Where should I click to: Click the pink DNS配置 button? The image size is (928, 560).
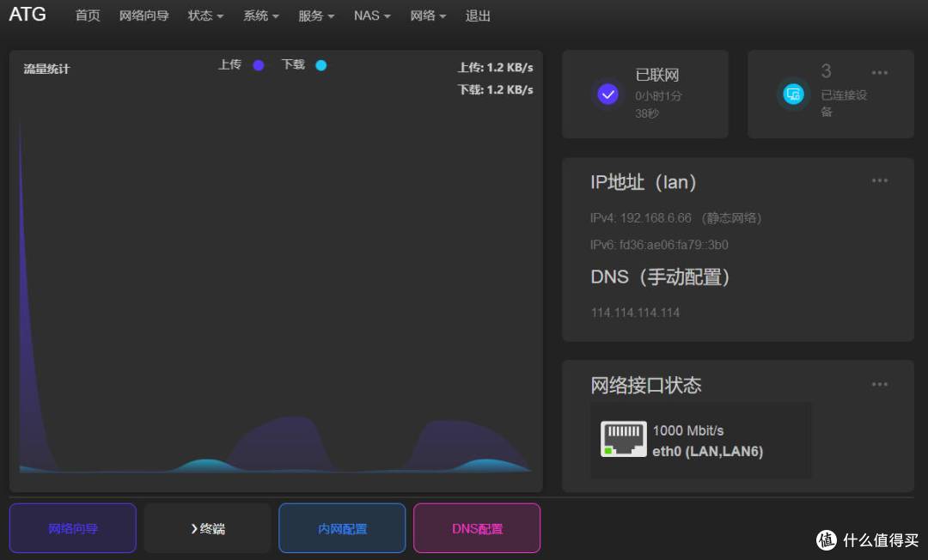pyautogui.click(x=477, y=528)
